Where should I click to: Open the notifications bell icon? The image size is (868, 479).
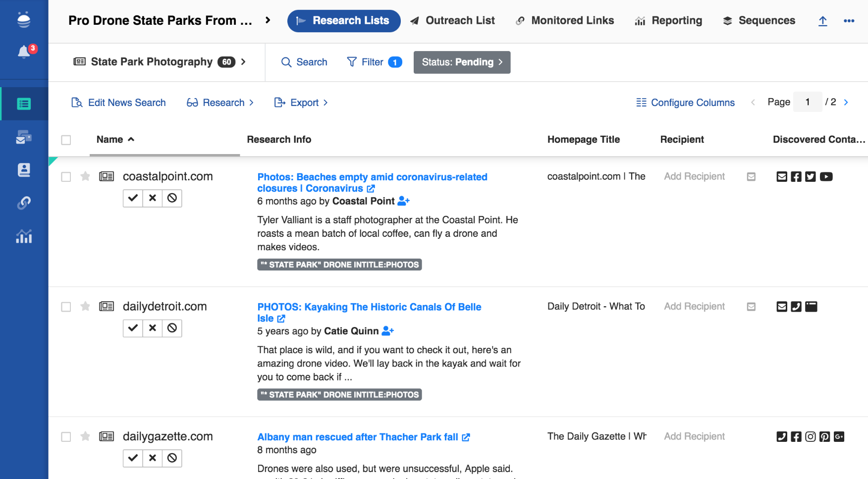[x=24, y=52]
